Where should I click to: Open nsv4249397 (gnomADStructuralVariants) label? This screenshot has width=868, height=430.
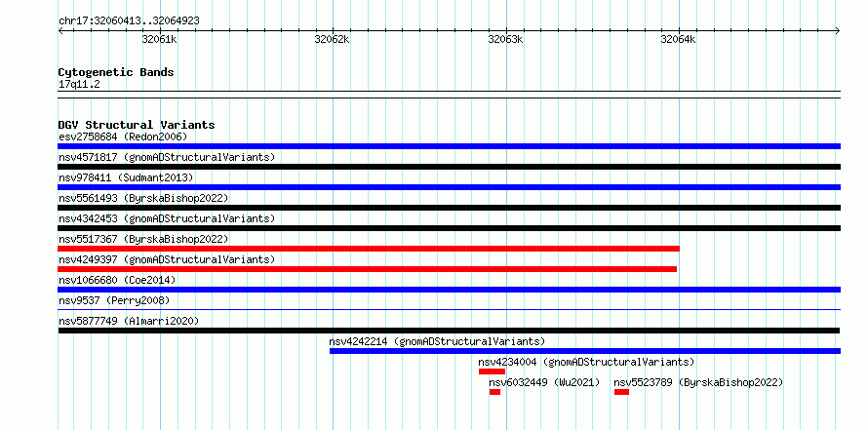coord(167,259)
